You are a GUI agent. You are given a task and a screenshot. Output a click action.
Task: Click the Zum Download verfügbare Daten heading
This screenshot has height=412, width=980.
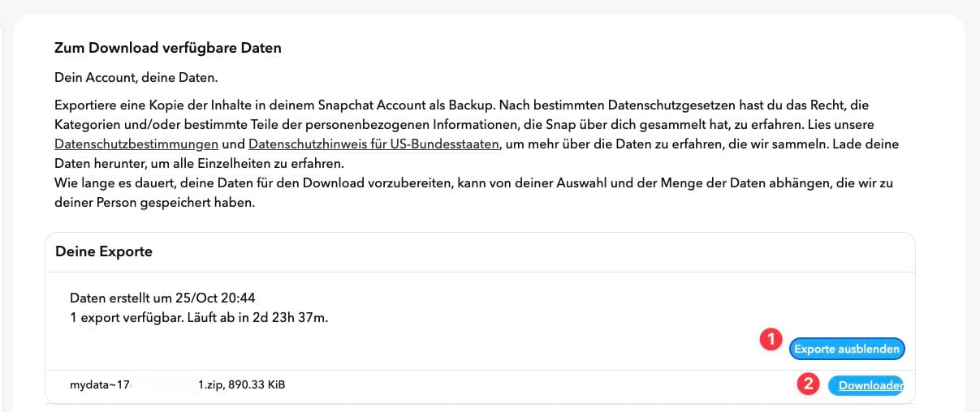pos(167,48)
